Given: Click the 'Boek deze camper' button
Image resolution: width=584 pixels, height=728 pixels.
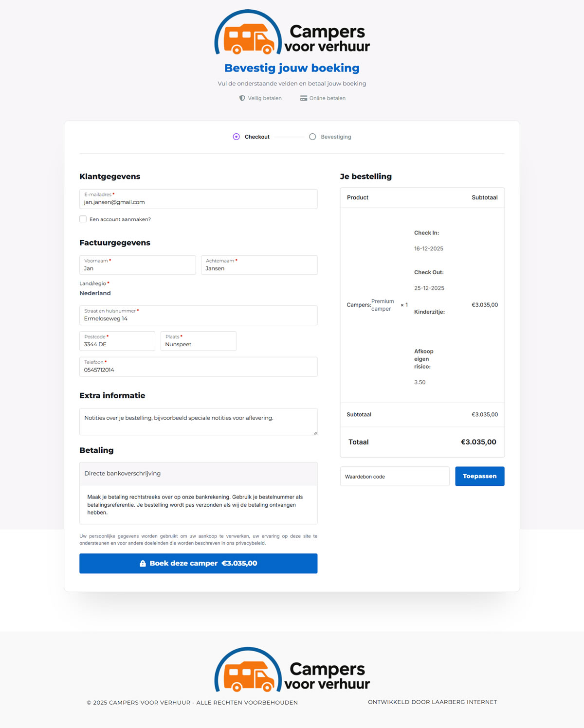Looking at the screenshot, I should 198,563.
